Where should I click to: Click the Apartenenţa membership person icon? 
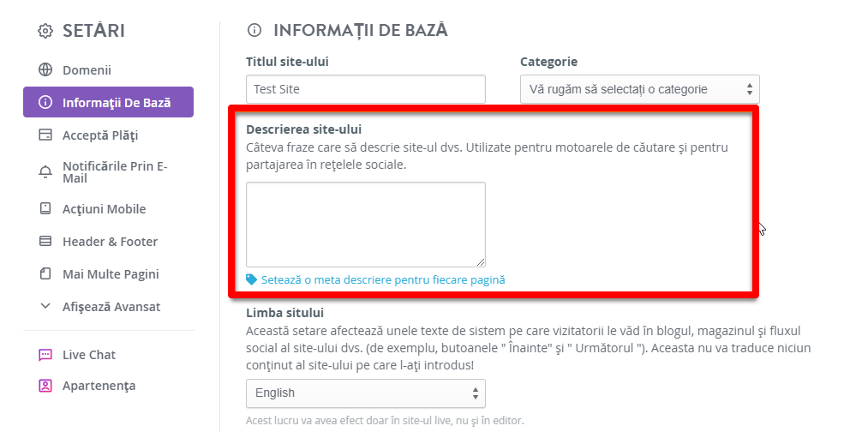click(45, 386)
